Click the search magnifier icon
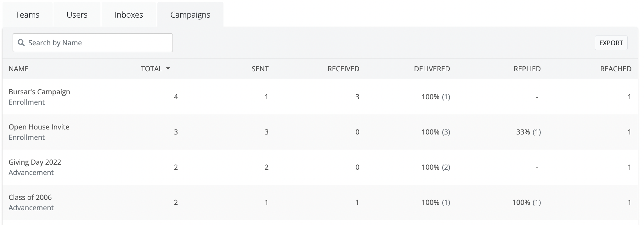 [x=21, y=43]
